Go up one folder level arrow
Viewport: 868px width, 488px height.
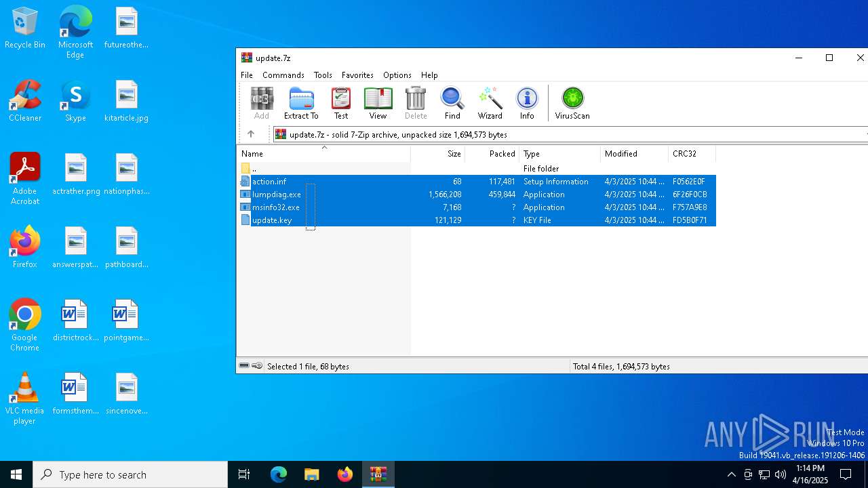[251, 134]
